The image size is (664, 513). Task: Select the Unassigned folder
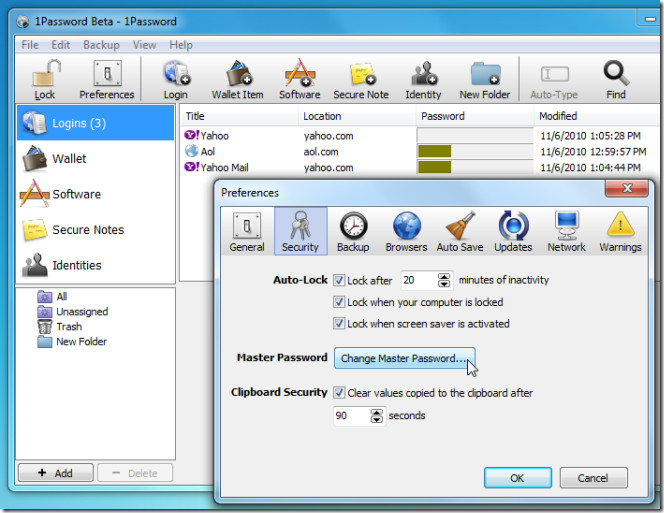point(72,312)
